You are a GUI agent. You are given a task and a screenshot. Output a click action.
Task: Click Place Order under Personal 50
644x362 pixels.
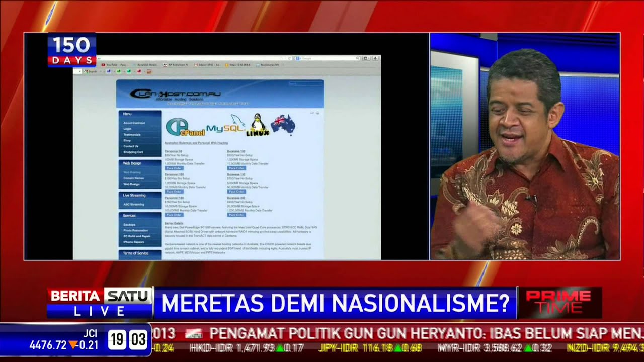(x=174, y=168)
